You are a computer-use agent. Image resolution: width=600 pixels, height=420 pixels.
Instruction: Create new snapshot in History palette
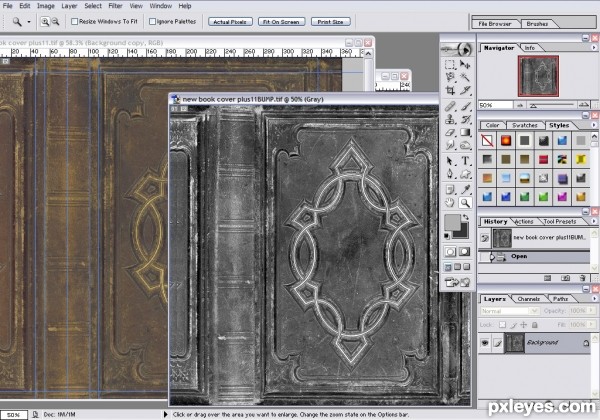pyautogui.click(x=565, y=278)
